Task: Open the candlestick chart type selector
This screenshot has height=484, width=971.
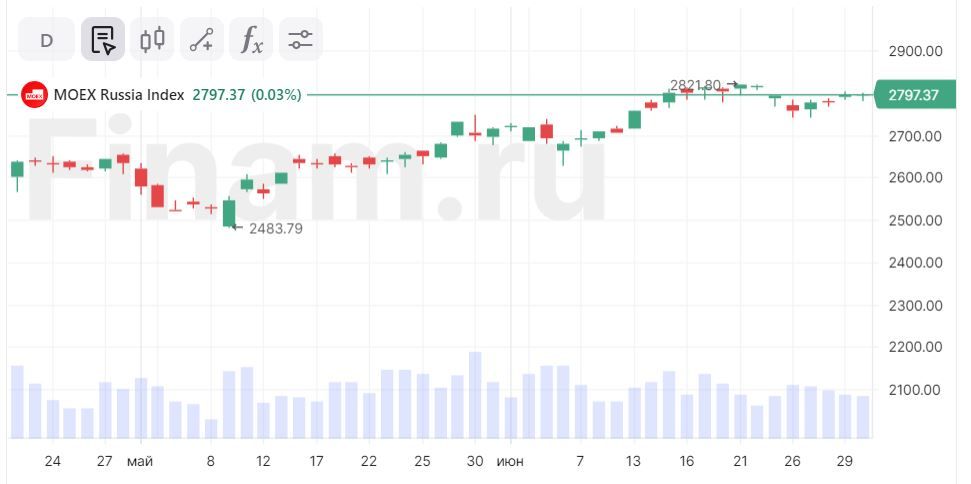Action: (x=152, y=40)
